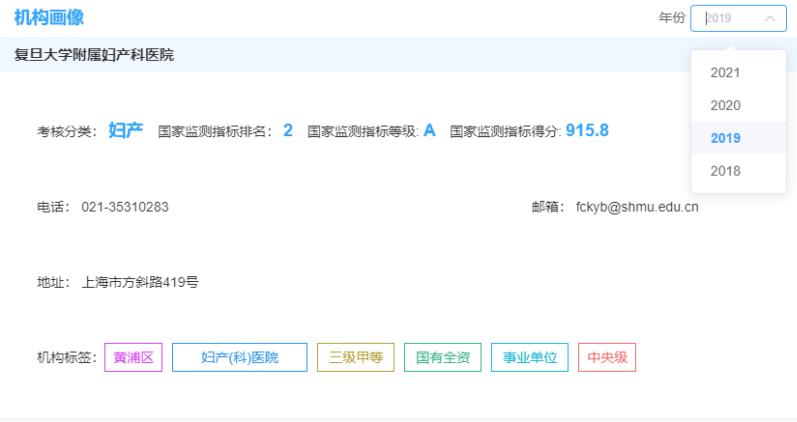The width and height of the screenshot is (797, 422).
Task: Click the 国家监测指标排名 label
Action: (215, 132)
